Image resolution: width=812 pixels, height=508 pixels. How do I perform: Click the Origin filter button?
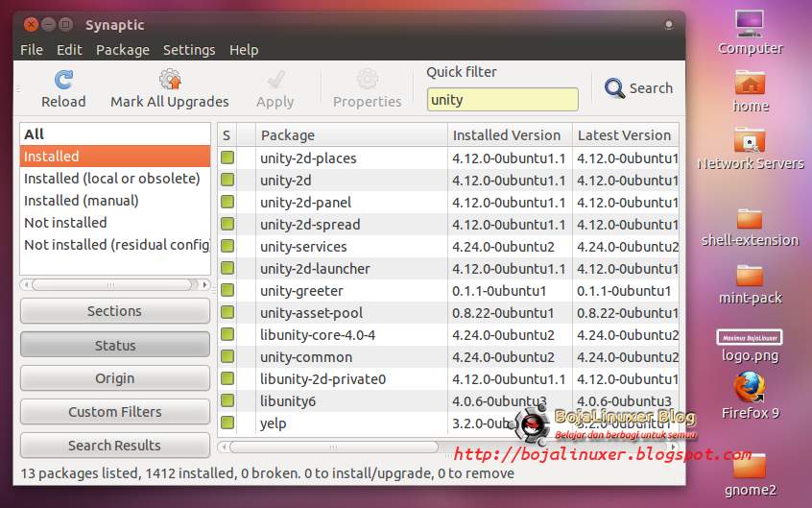coord(115,378)
